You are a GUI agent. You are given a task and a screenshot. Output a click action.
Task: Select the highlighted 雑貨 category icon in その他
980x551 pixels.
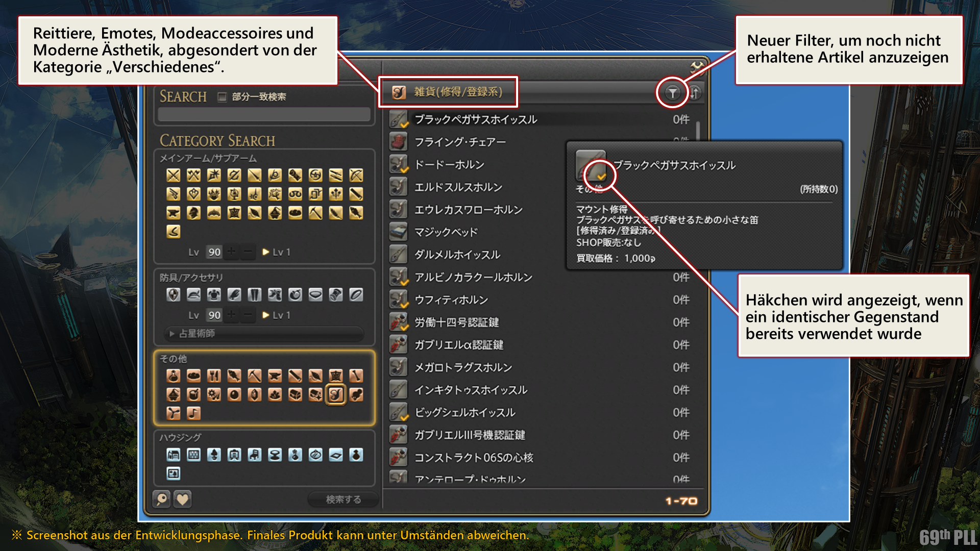[x=335, y=394]
